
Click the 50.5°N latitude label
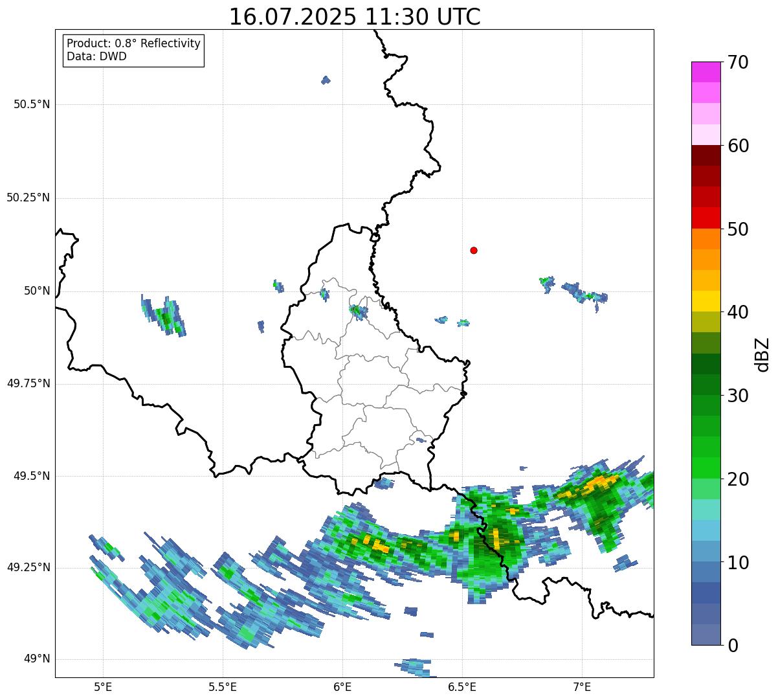pos(32,104)
